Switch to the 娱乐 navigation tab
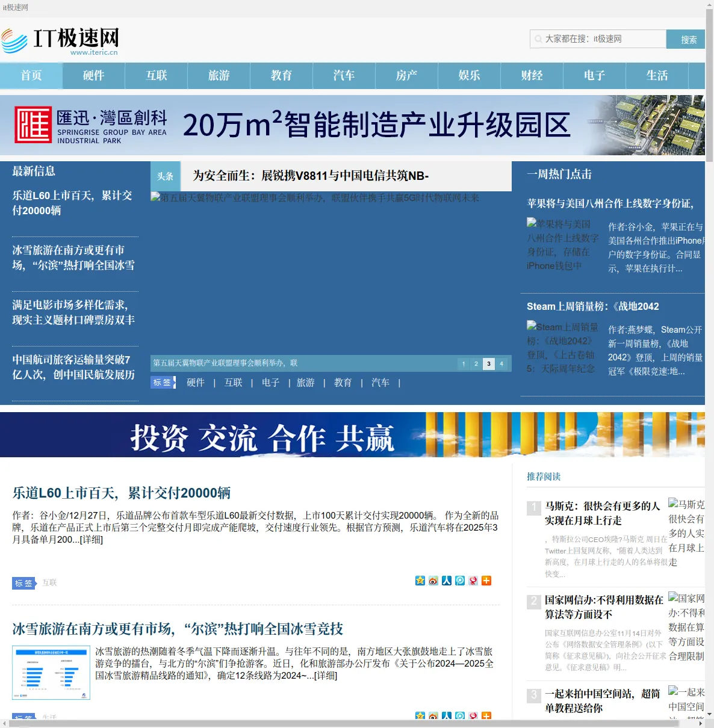 (470, 75)
